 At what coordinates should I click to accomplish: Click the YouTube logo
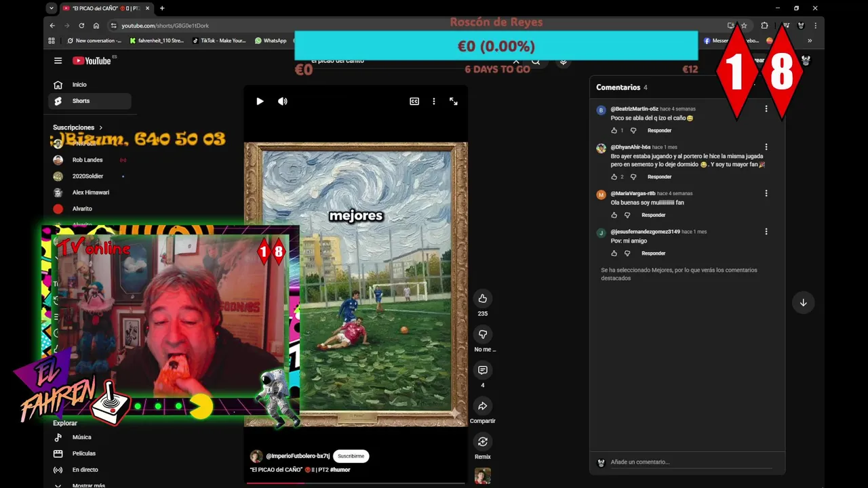(92, 60)
